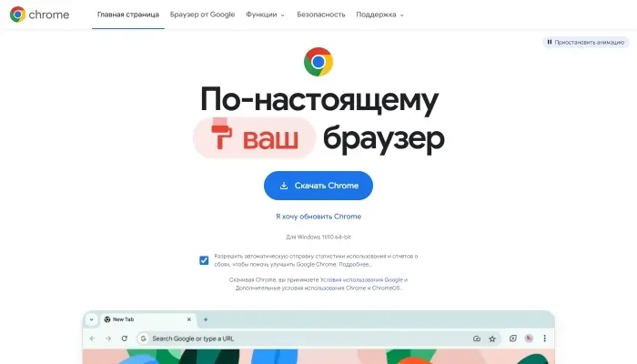
Task: Pause animation with Приостановить анимацию
Action: [x=585, y=42]
